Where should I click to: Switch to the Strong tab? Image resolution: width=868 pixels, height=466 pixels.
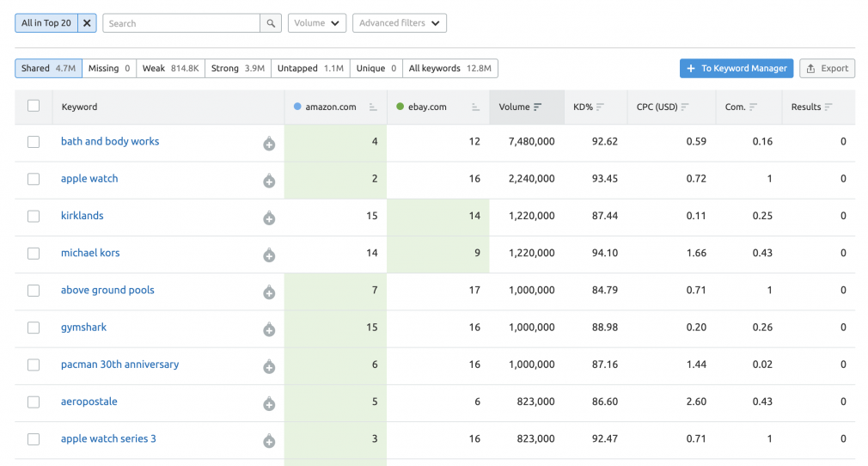pyautogui.click(x=238, y=68)
